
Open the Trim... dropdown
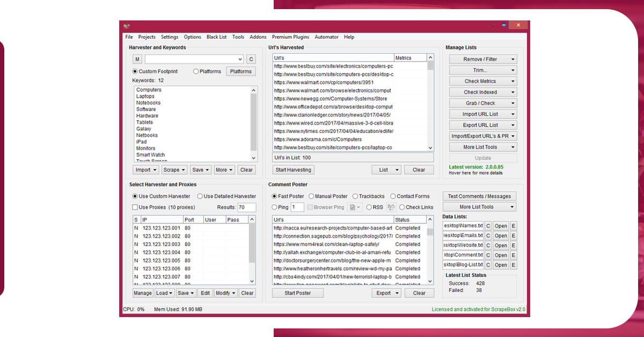[x=483, y=70]
